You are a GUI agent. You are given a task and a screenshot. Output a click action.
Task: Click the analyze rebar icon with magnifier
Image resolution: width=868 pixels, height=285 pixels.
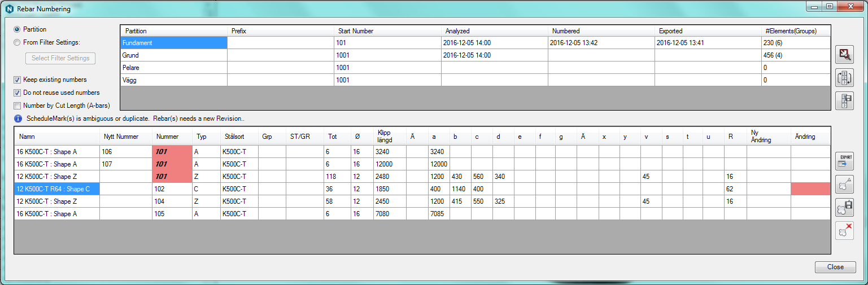click(x=844, y=55)
